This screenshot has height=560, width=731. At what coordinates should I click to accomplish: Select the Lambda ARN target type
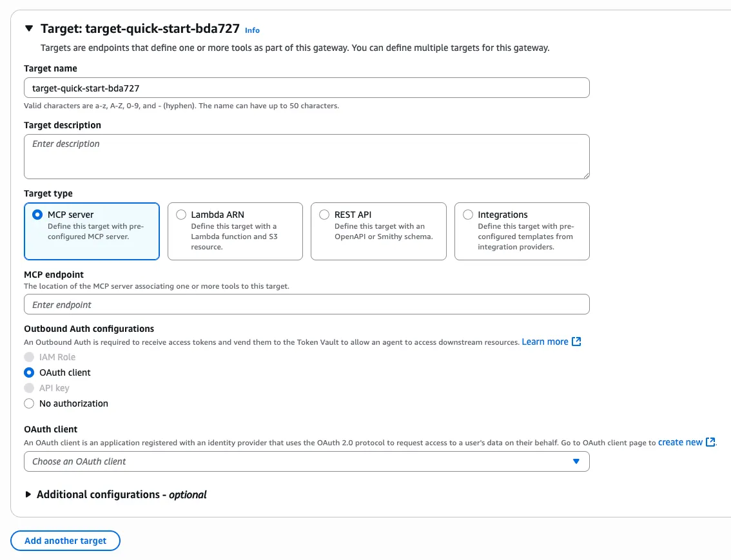[x=181, y=215]
